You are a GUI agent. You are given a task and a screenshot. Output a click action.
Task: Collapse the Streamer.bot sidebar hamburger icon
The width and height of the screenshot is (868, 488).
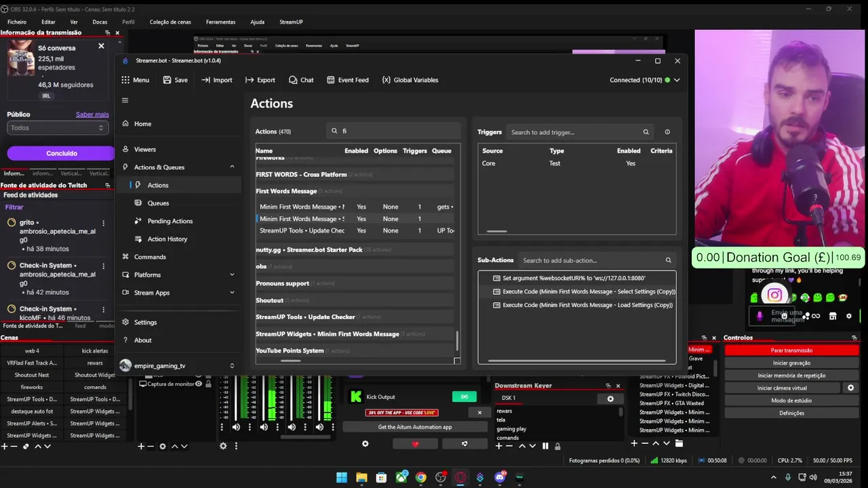coord(125,100)
